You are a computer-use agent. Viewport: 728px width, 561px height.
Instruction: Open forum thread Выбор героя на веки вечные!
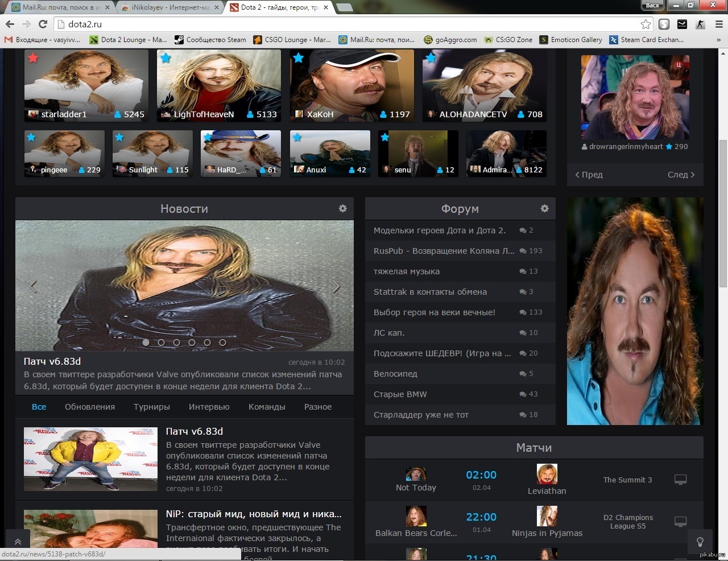tap(435, 312)
